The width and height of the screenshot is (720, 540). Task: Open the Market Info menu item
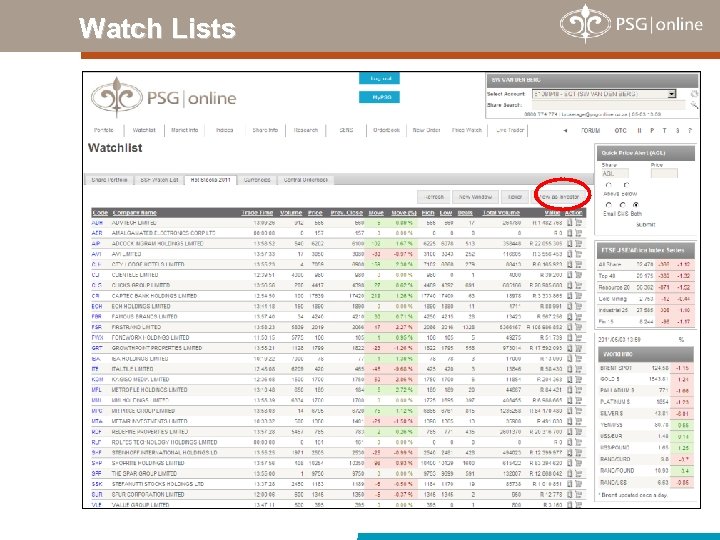[x=185, y=130]
